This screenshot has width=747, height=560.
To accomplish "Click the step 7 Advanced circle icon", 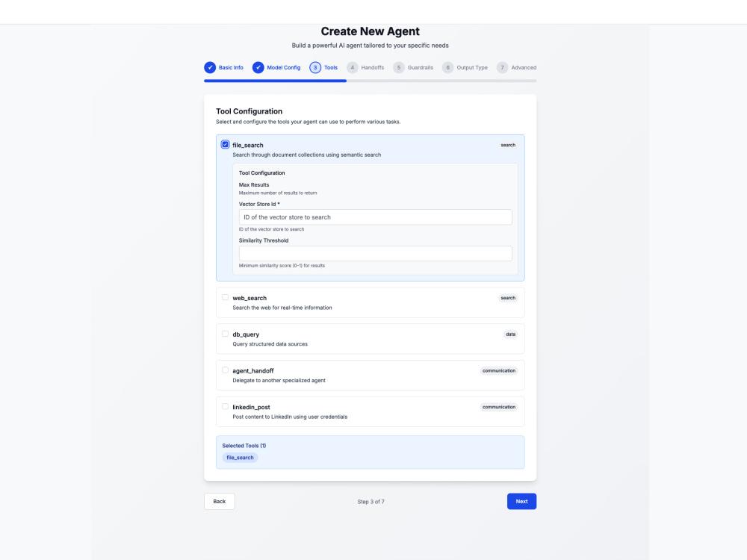I will click(502, 68).
